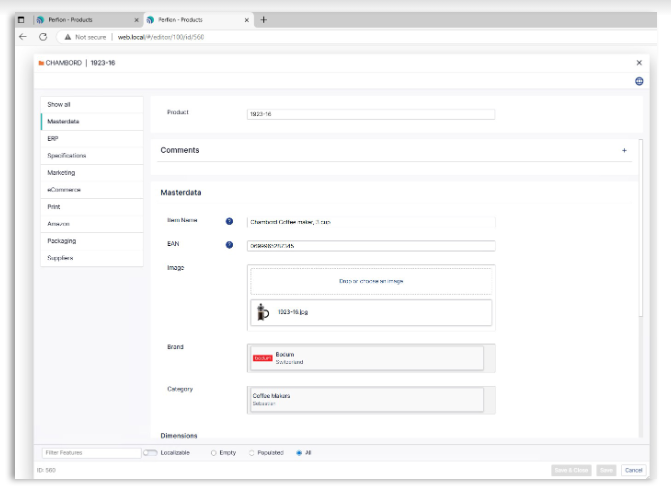Open the ERP section
The height and width of the screenshot is (491, 671).
[92, 139]
